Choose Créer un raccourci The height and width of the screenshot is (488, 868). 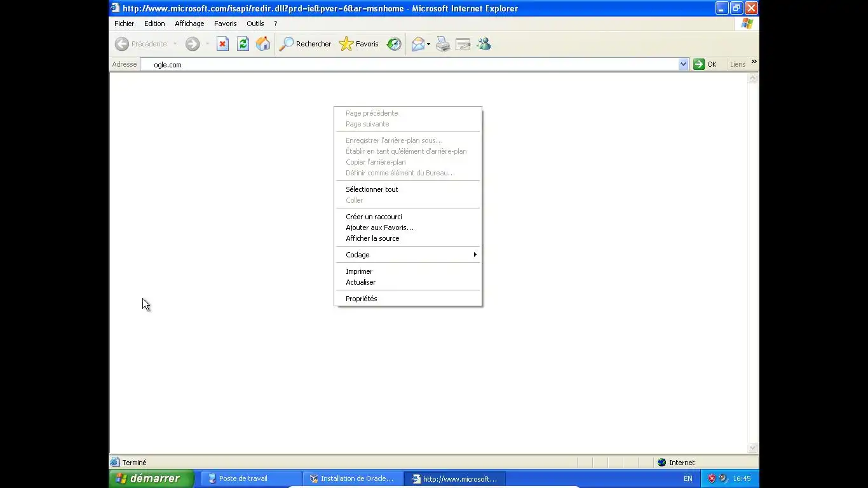pyautogui.click(x=407, y=217)
